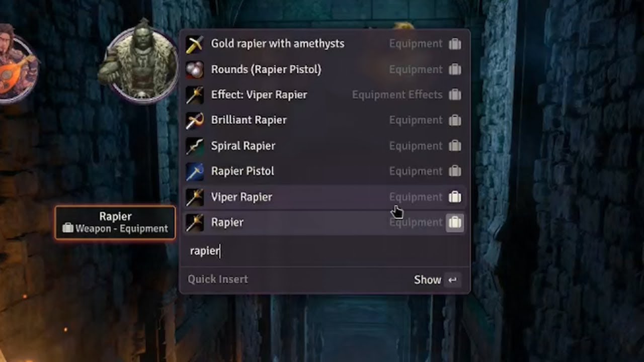This screenshot has width=644, height=362.
Task: Select the Viper Rapier search result
Action: 325,197
